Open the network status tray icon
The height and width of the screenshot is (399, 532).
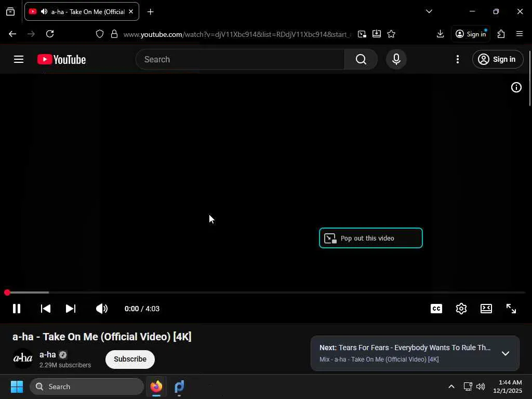[x=468, y=387]
